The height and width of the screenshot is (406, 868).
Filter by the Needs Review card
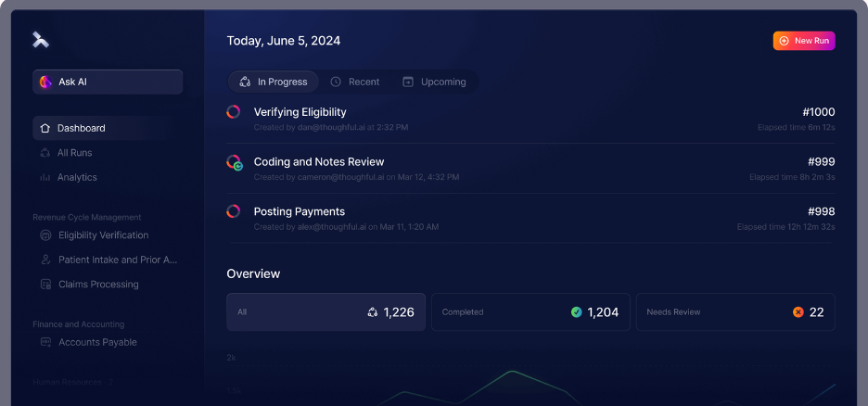(735, 312)
